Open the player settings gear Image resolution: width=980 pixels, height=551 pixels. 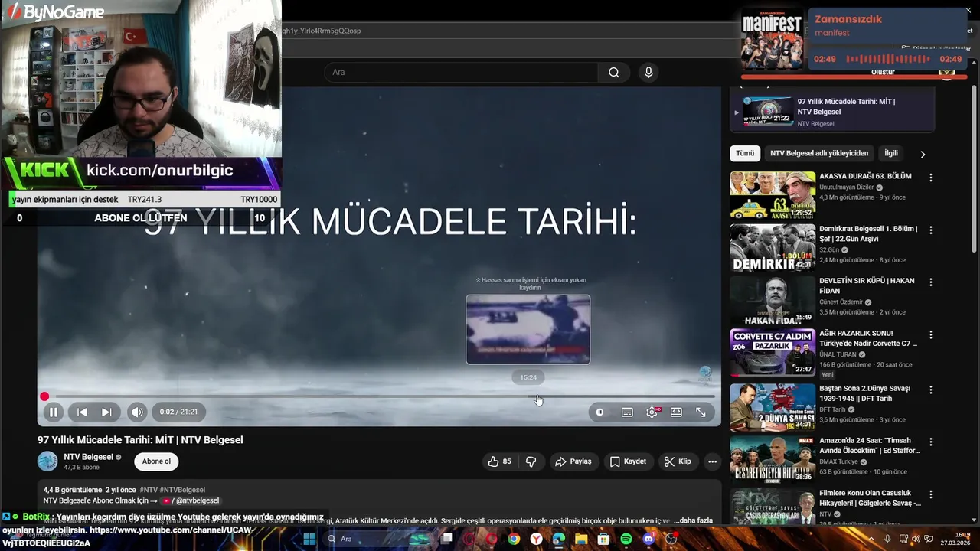[652, 412]
